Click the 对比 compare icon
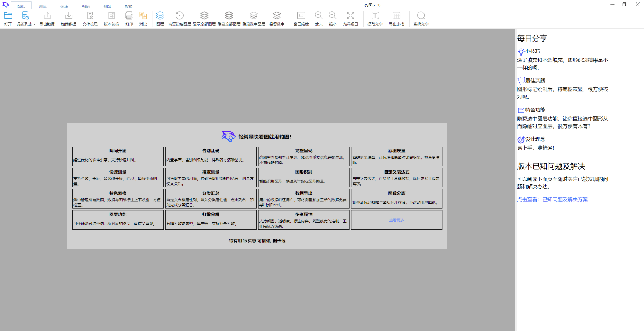The height and width of the screenshot is (331, 644). tap(143, 15)
